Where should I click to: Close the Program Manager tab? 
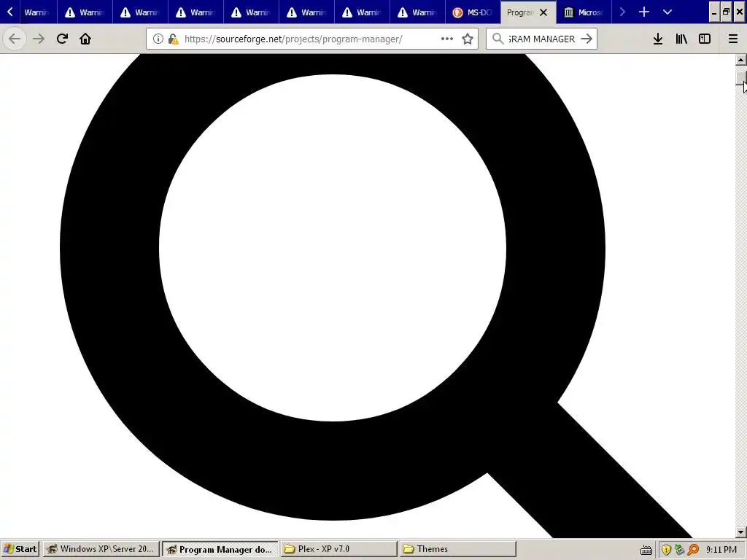[543, 12]
